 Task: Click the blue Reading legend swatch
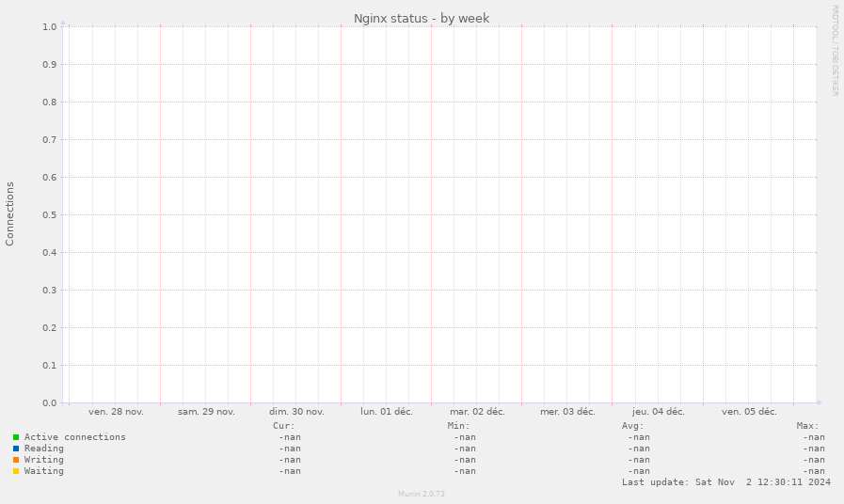(x=16, y=449)
